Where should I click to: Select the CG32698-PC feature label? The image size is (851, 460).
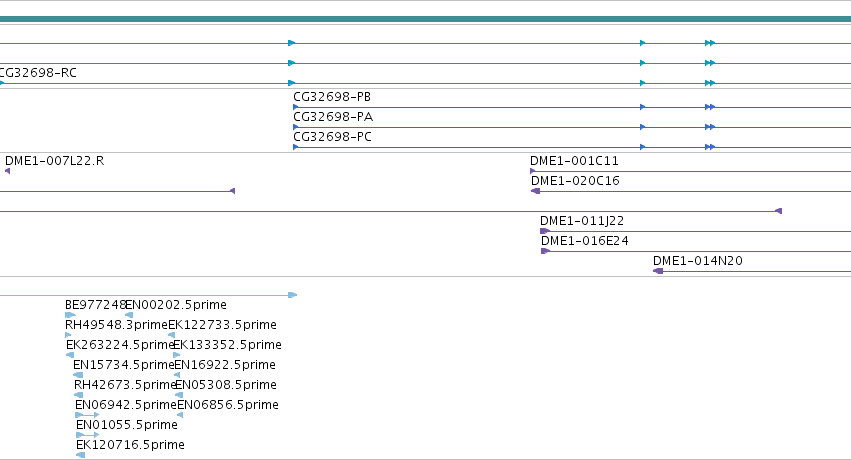(x=332, y=137)
